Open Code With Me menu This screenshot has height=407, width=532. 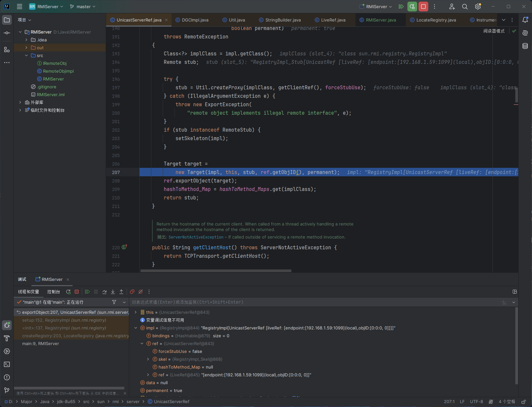tap(452, 7)
